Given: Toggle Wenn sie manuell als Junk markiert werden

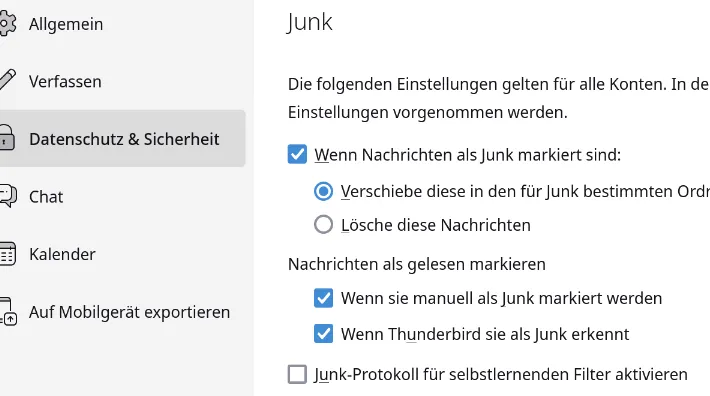Looking at the screenshot, I should tap(323, 298).
